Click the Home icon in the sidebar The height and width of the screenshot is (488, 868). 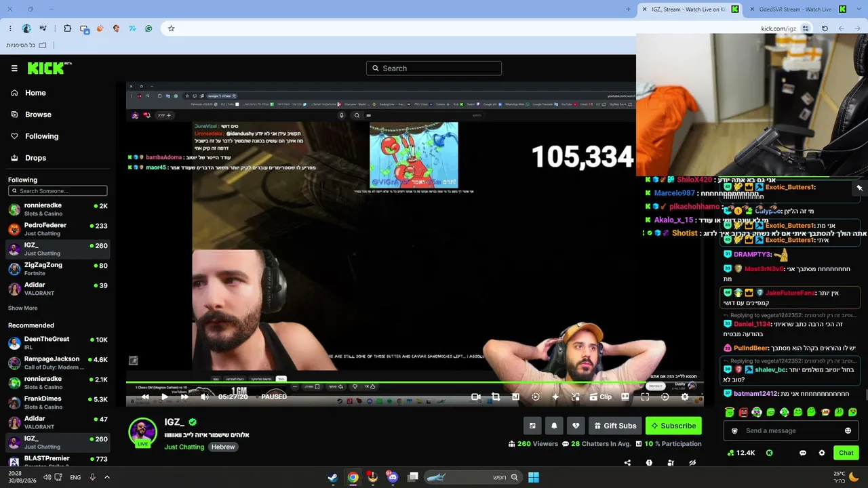(x=14, y=93)
